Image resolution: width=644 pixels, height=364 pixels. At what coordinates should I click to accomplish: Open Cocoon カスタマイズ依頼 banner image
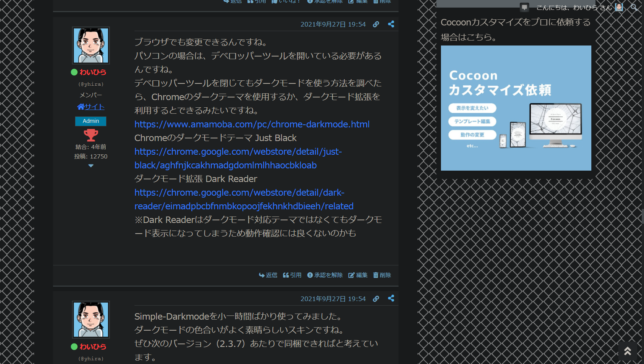pos(516,108)
